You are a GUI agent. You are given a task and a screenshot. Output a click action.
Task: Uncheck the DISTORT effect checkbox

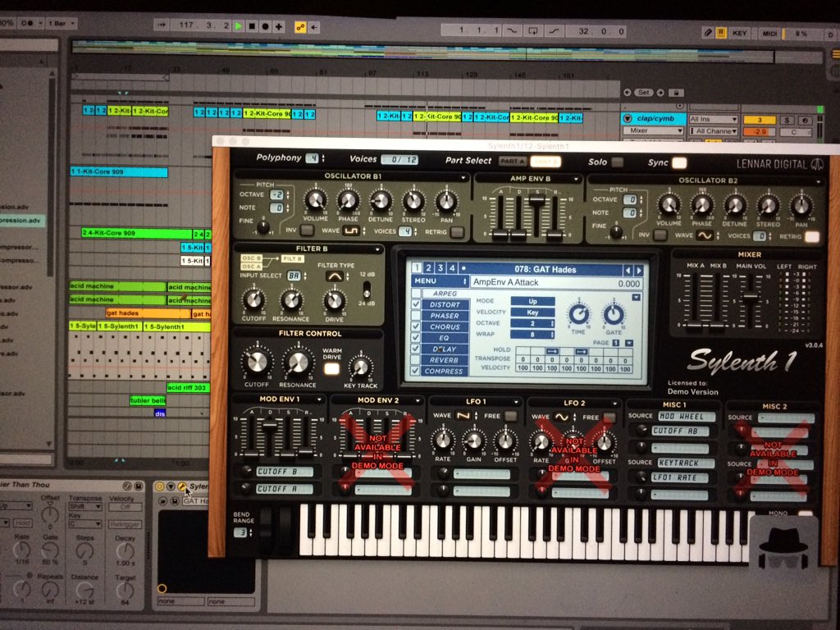416,304
